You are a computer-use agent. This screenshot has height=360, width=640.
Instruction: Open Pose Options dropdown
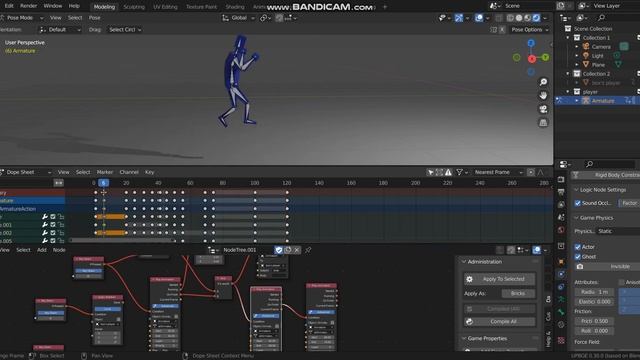(x=530, y=30)
